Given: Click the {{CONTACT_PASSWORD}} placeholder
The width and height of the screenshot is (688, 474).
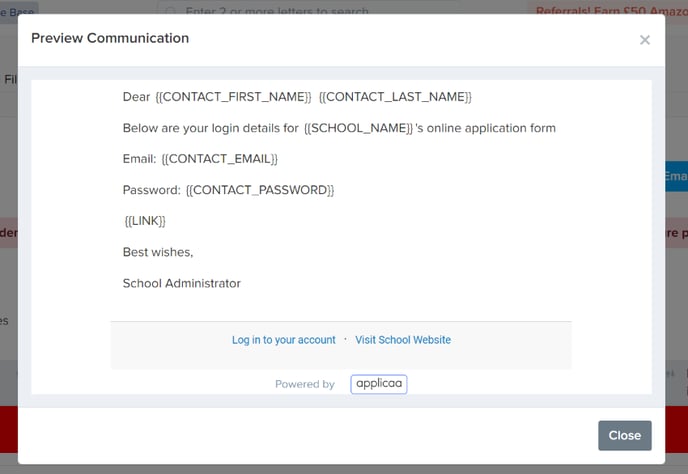Looking at the screenshot, I should point(260,190).
